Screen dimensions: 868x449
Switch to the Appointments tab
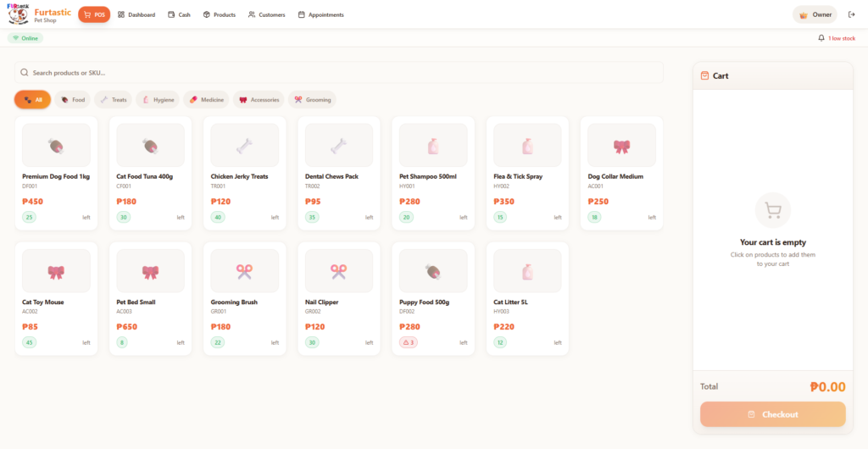click(x=320, y=14)
